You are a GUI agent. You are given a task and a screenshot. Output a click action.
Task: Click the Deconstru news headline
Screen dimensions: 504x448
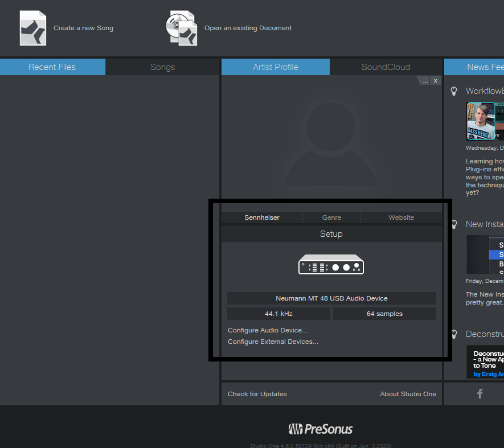pyautogui.click(x=485, y=334)
